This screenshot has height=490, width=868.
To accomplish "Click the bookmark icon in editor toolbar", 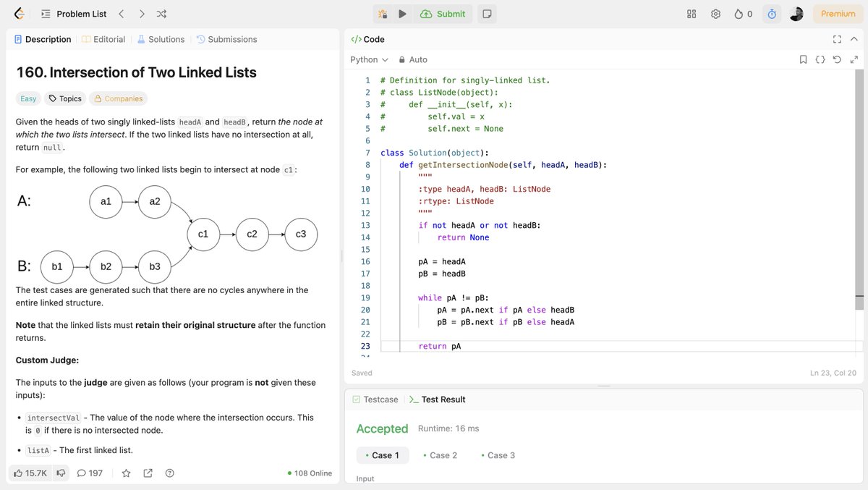I will click(803, 59).
